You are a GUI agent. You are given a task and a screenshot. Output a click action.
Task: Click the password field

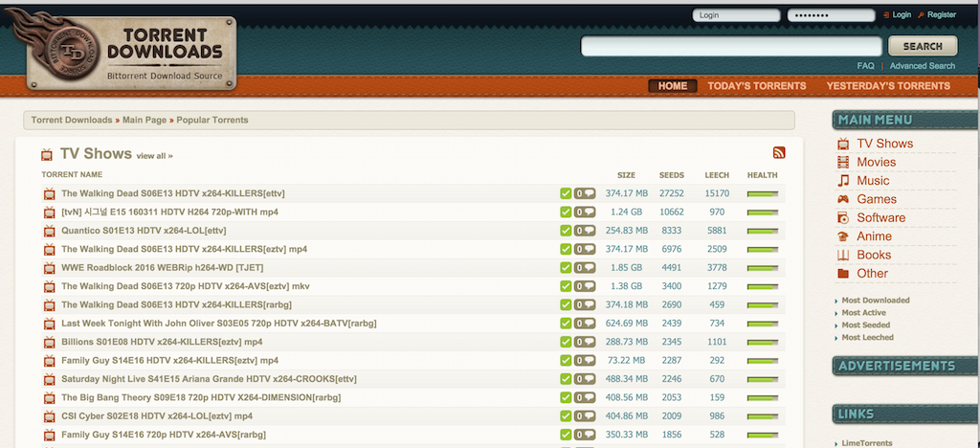click(831, 15)
